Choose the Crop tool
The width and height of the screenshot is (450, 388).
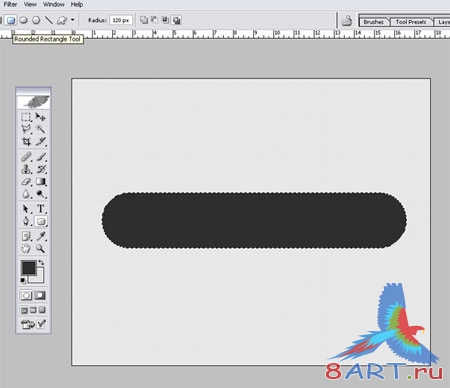click(x=26, y=142)
